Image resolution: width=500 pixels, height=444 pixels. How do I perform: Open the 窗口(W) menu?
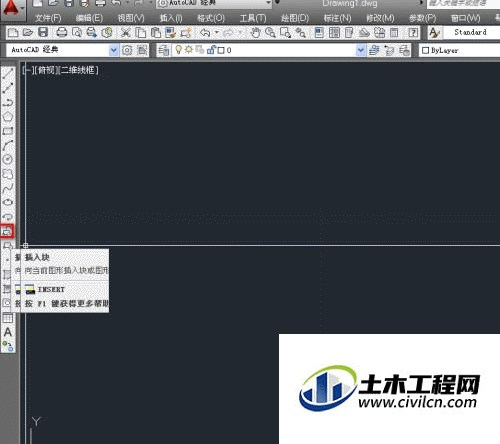tap(465, 18)
